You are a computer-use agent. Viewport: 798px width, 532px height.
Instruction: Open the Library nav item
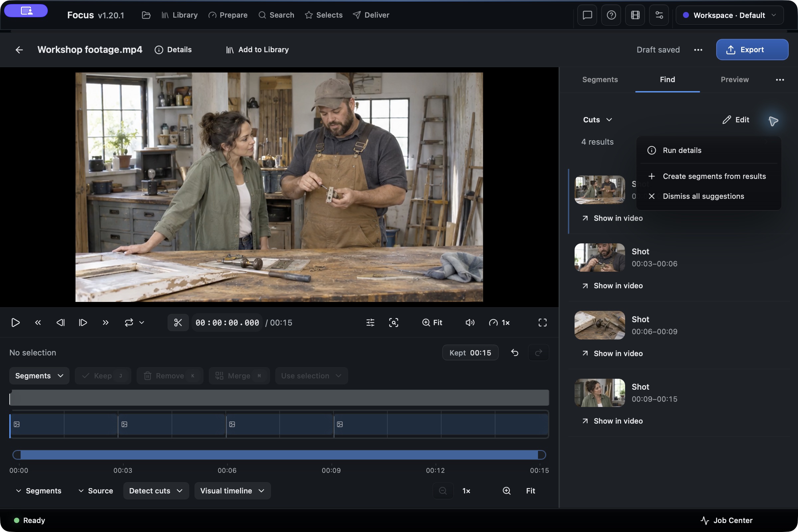click(x=179, y=15)
